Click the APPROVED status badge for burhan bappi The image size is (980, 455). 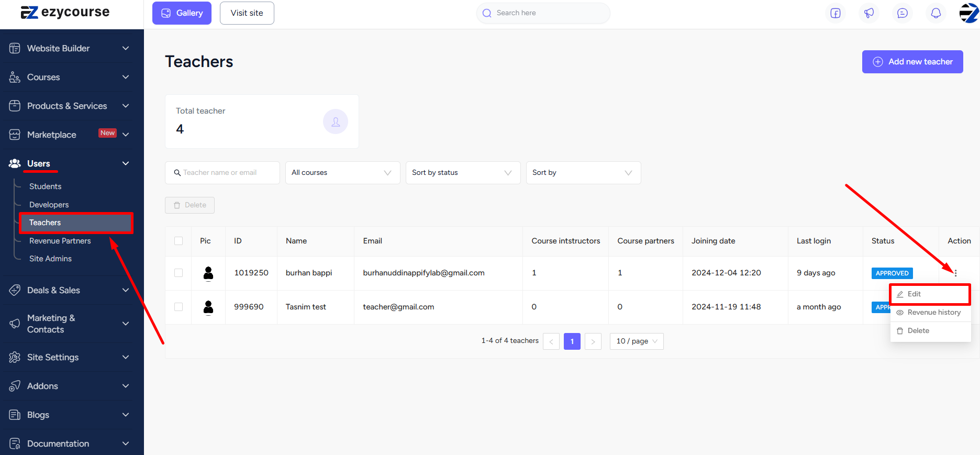click(x=892, y=273)
